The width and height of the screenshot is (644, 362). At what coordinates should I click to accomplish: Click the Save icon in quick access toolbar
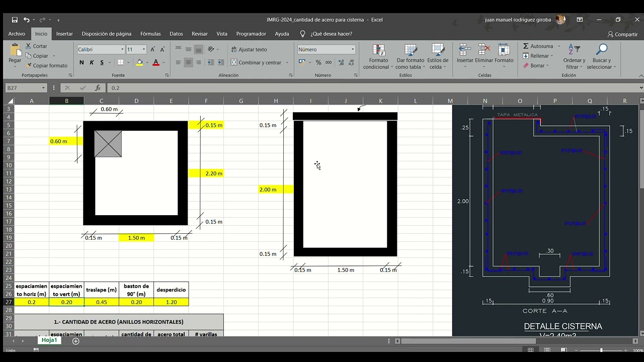coord(15,20)
